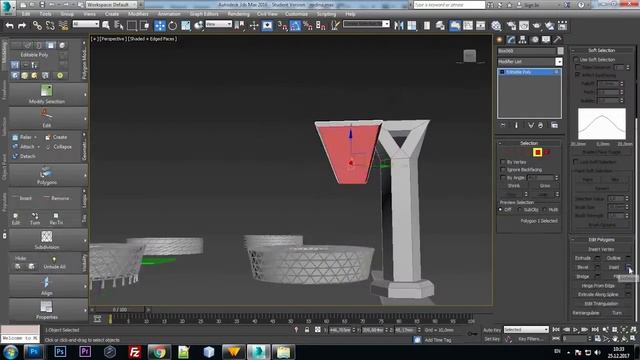Enable the Use Soft Selection checkbox
Image resolution: width=640 pixels, height=360 pixels.
[x=576, y=60]
